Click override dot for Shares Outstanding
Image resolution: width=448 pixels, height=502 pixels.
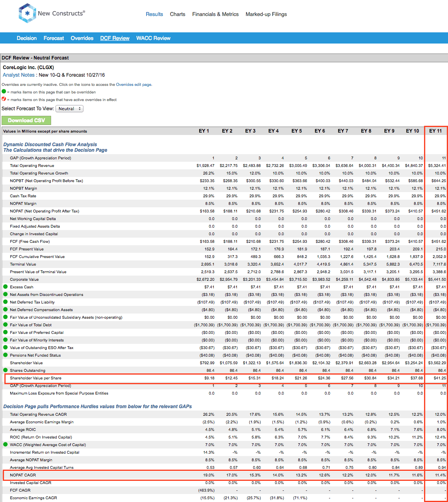[x=5, y=370]
